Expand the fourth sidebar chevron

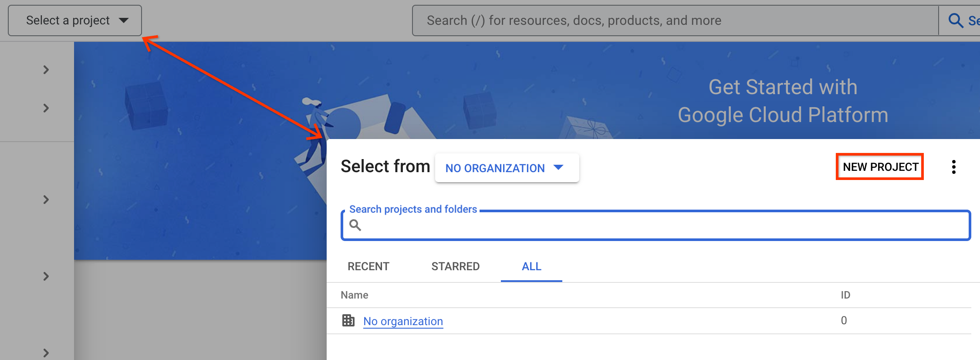point(46,276)
